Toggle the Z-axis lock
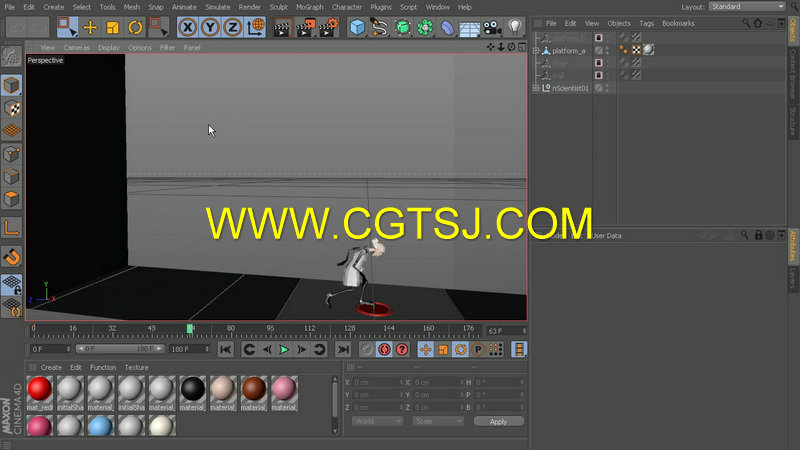Image resolution: width=800 pixels, height=450 pixels. [x=232, y=27]
